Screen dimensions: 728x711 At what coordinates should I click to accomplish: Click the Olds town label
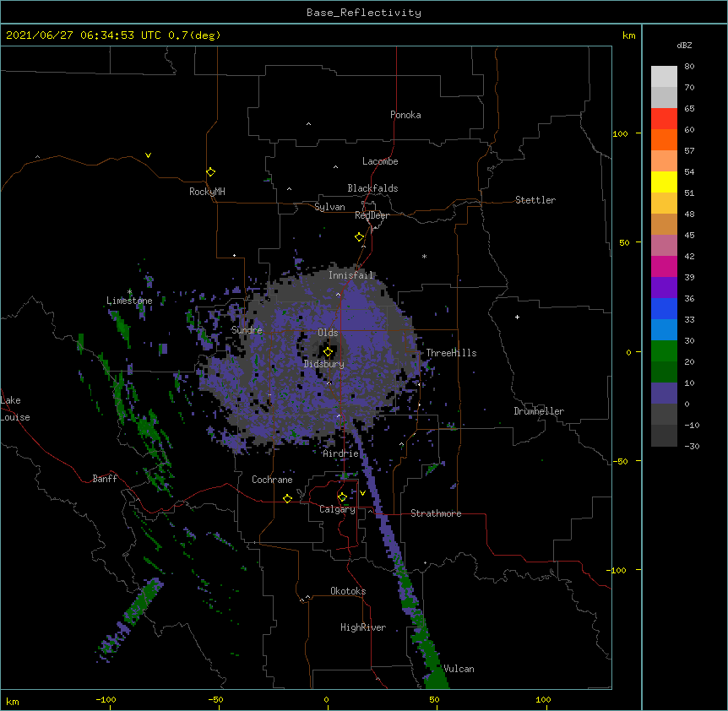pos(328,333)
